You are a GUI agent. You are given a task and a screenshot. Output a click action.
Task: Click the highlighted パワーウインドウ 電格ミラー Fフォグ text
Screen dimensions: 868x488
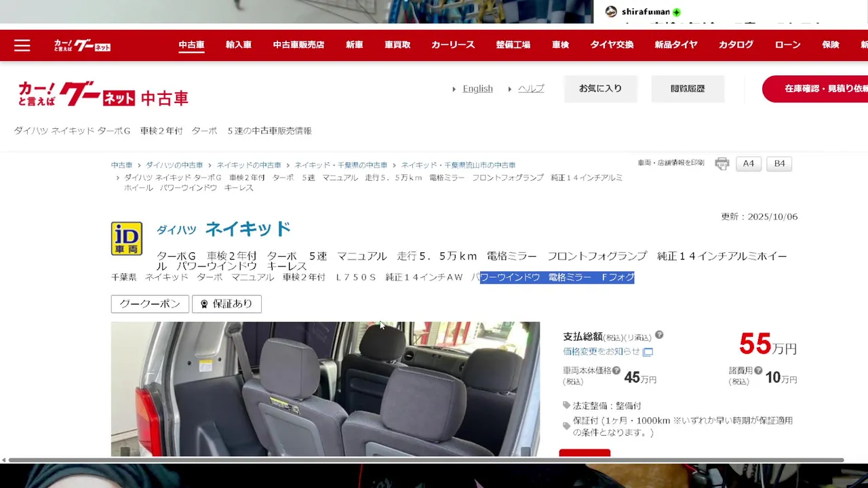click(x=557, y=277)
